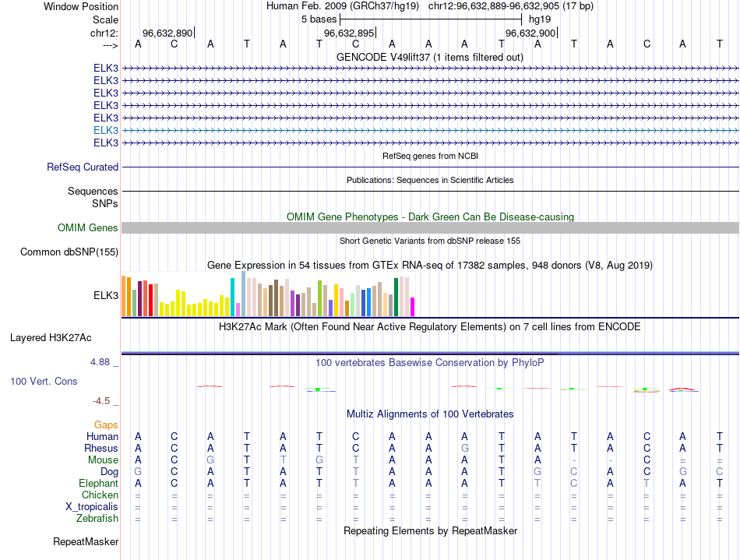Screen dimensions: 740x560
Task: Click the H3K27Ac Mark track title
Action: [x=430, y=327]
